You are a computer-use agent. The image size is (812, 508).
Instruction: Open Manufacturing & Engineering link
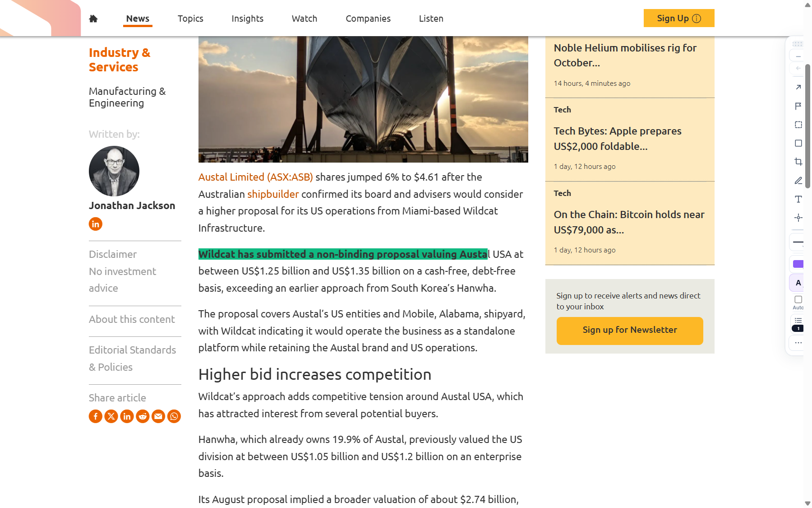click(127, 97)
